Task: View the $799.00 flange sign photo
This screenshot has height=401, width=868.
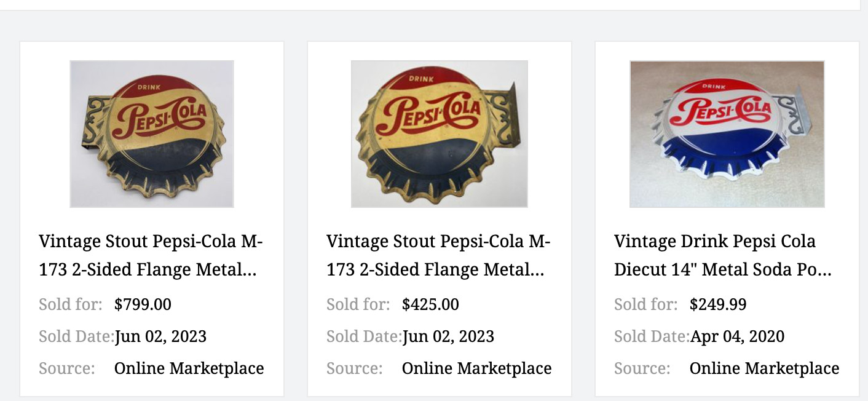Action: 152,133
